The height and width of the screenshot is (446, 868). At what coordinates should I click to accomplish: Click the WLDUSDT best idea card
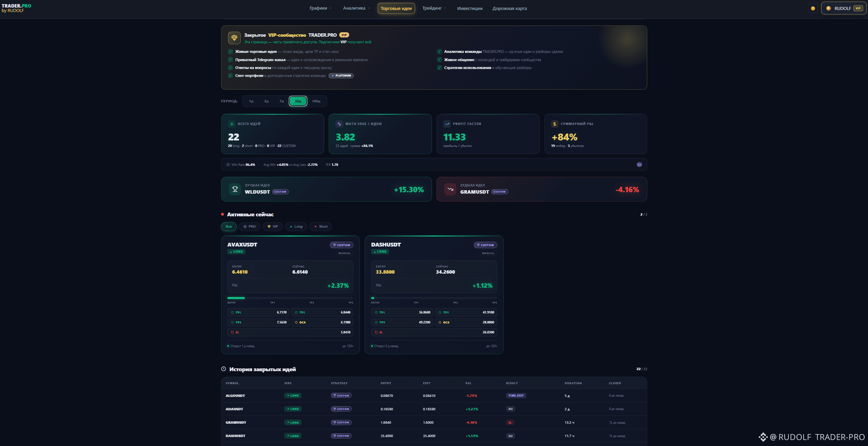(x=326, y=189)
